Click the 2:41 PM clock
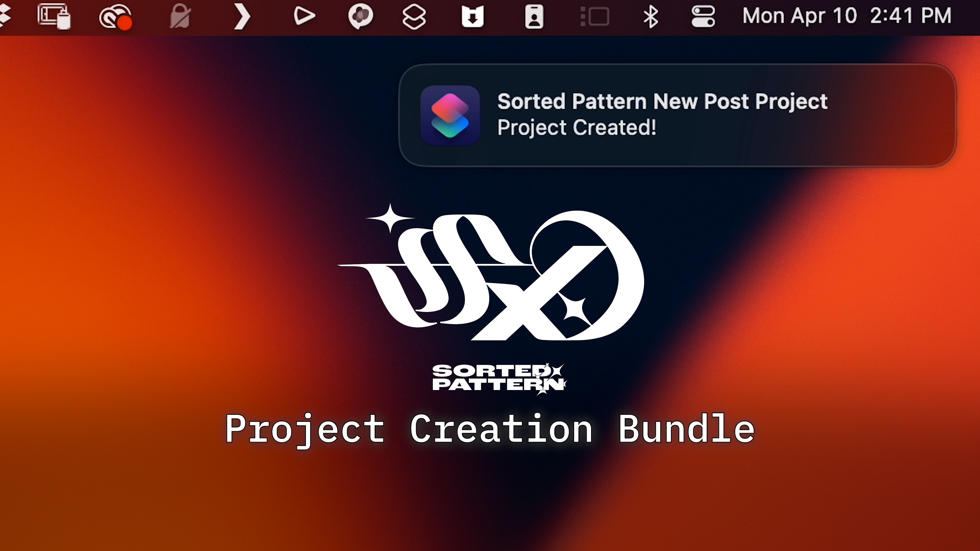This screenshot has height=551, width=980. pyautogui.click(x=910, y=16)
